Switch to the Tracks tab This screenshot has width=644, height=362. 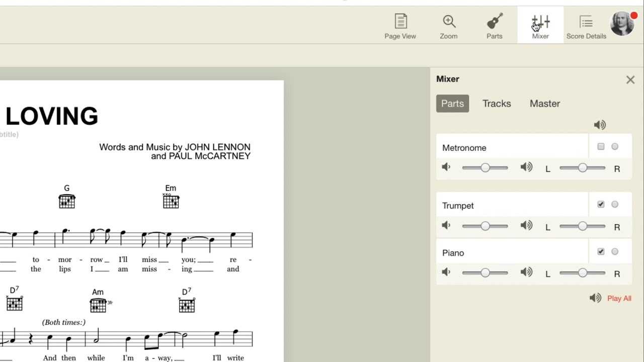497,104
